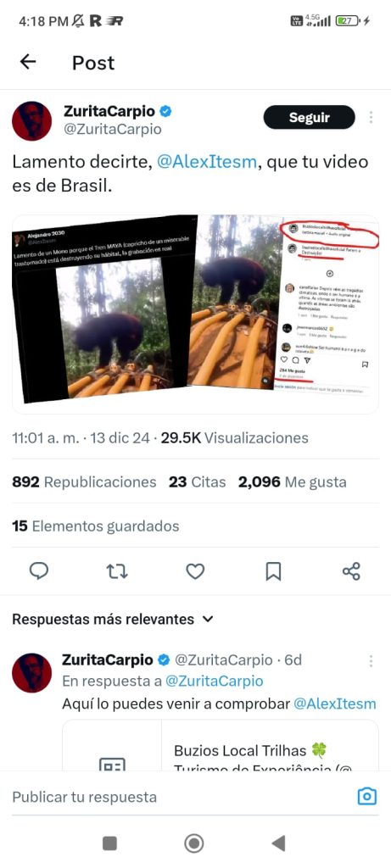The image size is (391, 868).
Task: Bookmark the post with the bookmark icon
Action: [273, 570]
